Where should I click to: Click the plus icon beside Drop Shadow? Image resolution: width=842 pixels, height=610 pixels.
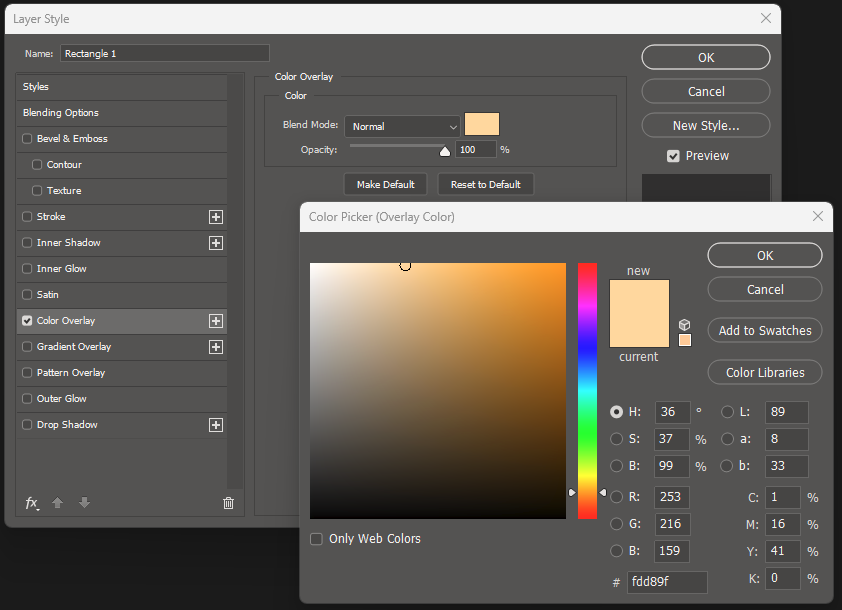(216, 424)
